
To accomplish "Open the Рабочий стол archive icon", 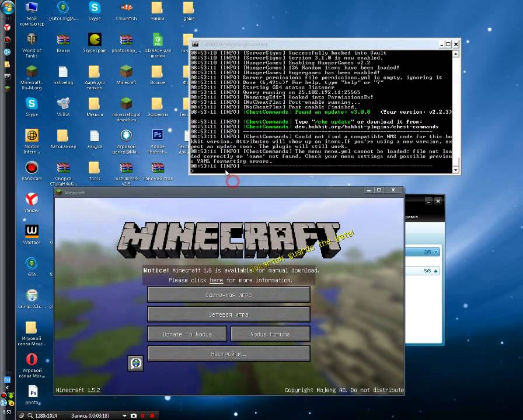I will tap(158, 171).
